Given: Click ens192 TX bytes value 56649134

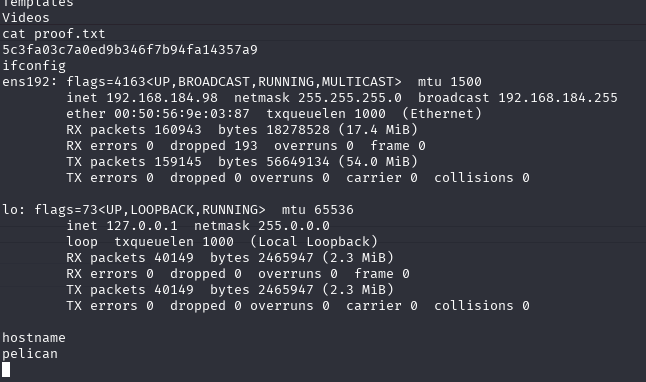Looking at the screenshot, I should [297, 162].
